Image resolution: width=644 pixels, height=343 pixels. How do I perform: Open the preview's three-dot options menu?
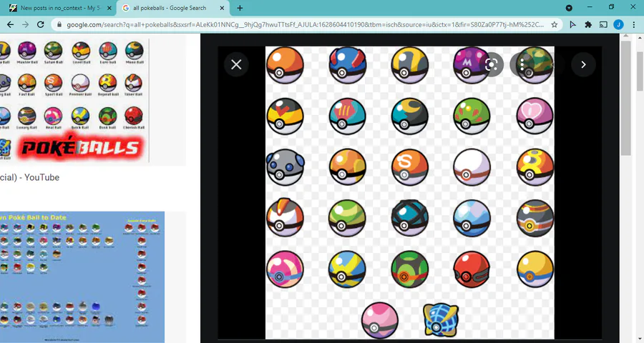[x=522, y=64]
